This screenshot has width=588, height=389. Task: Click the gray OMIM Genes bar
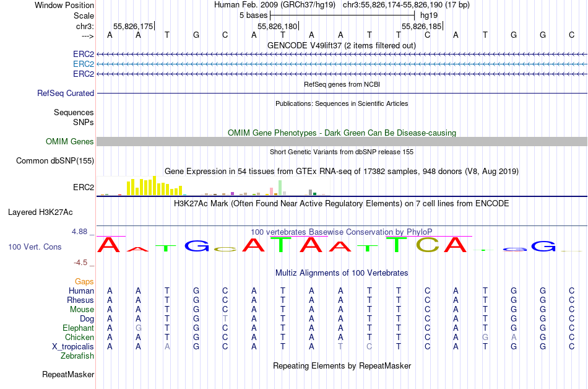pos(342,141)
